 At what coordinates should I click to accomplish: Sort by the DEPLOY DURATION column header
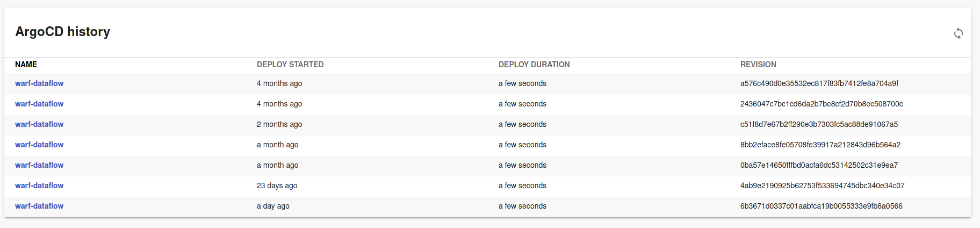[x=534, y=65]
